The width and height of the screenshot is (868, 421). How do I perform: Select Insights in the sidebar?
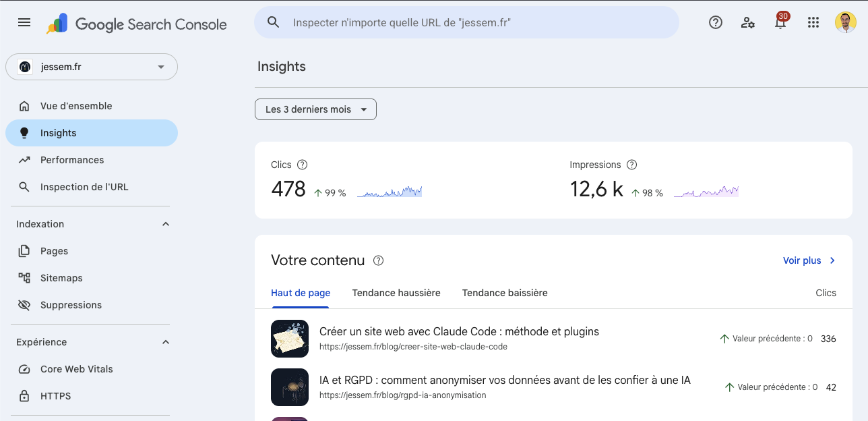tap(92, 133)
